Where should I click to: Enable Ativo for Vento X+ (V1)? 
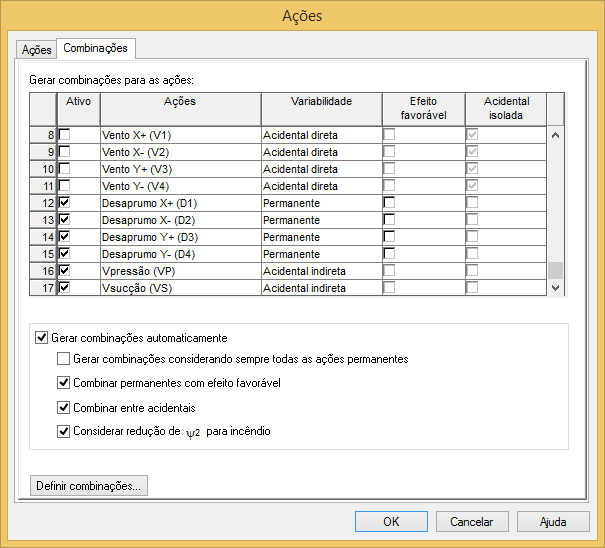(x=64, y=135)
